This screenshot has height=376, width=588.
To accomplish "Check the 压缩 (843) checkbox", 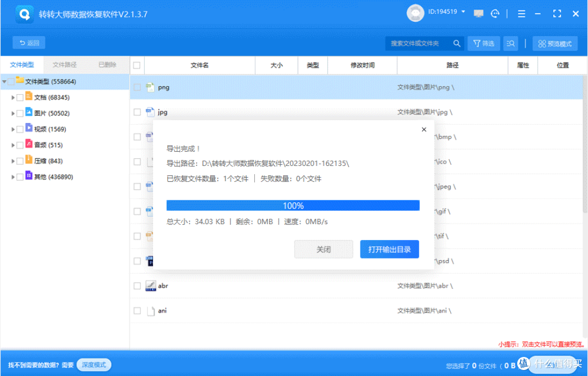I will coord(20,161).
